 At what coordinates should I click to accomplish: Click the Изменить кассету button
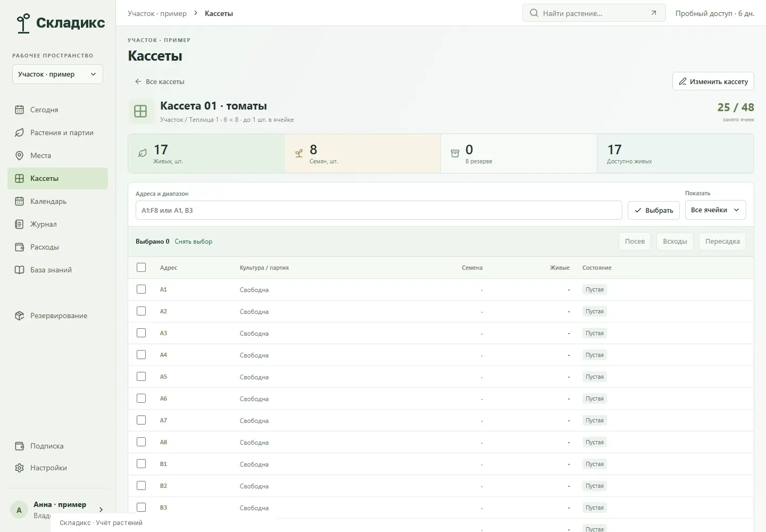[713, 81]
